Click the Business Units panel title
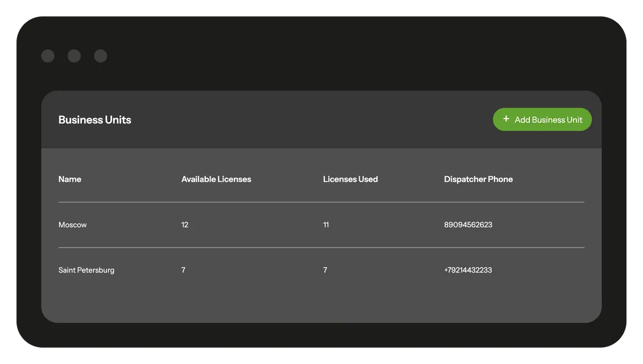The image size is (643, 364). pyautogui.click(x=95, y=120)
